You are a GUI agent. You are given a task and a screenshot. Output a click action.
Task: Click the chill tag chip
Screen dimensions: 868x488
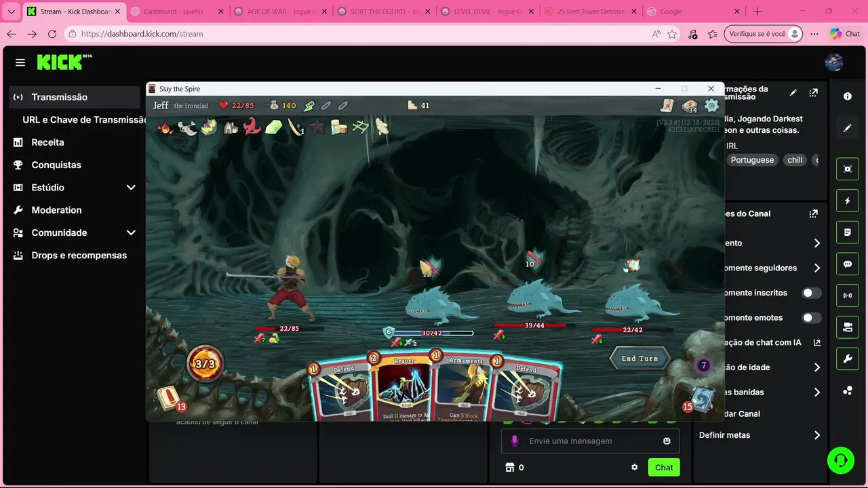(795, 160)
